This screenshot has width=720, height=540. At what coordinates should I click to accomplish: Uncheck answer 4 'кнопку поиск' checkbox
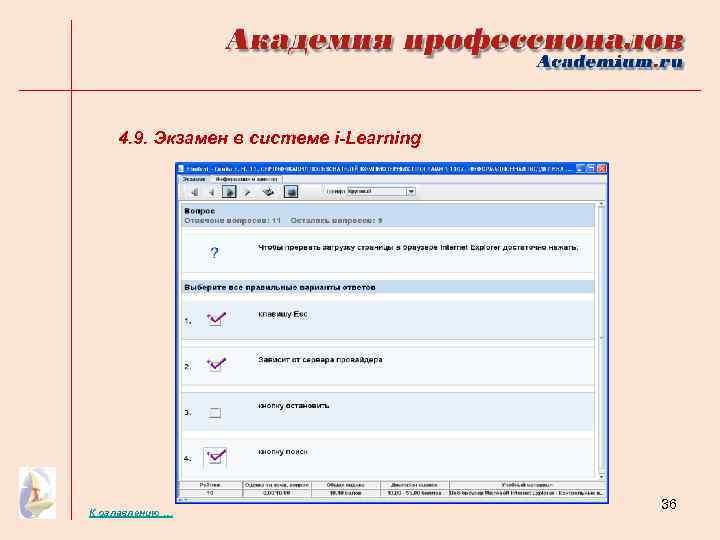[x=216, y=456]
